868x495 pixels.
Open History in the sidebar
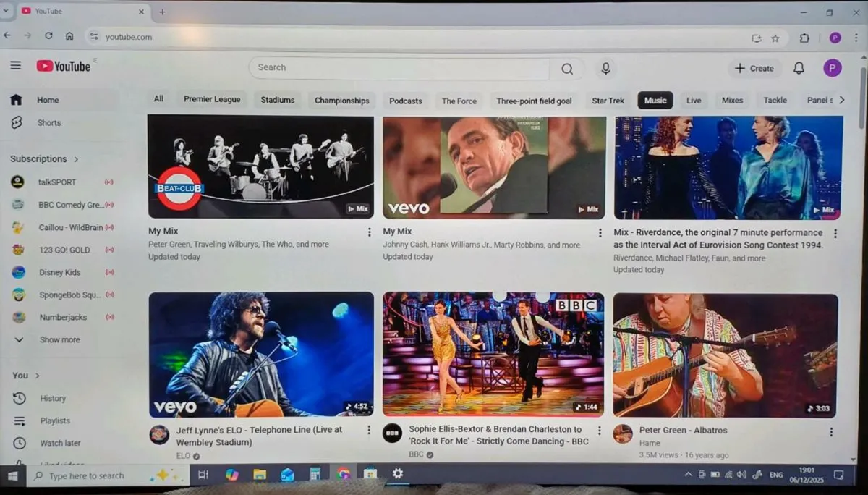(x=52, y=398)
